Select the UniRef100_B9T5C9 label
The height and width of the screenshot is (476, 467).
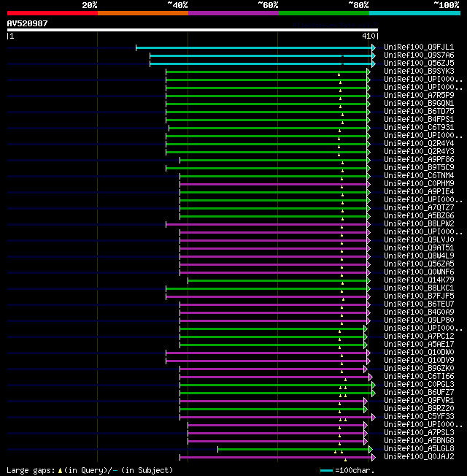tap(419, 168)
